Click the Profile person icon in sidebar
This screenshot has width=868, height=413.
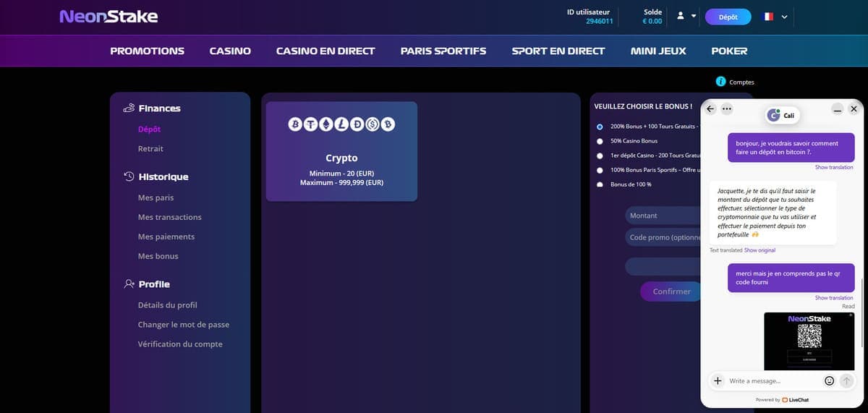(129, 284)
